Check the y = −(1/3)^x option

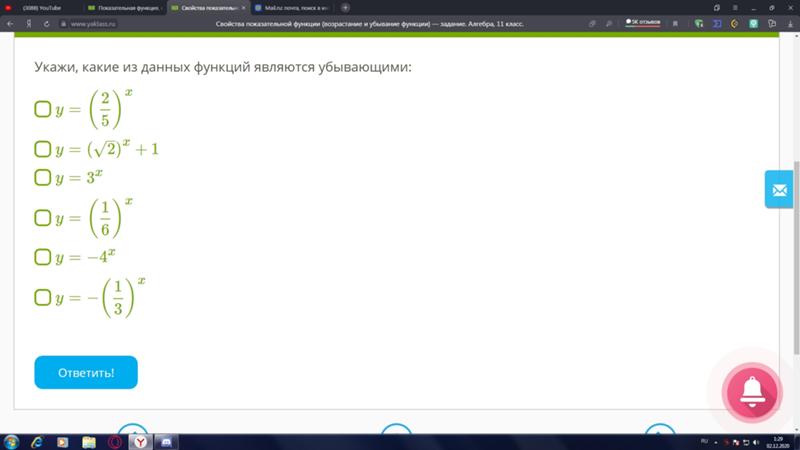click(x=43, y=297)
